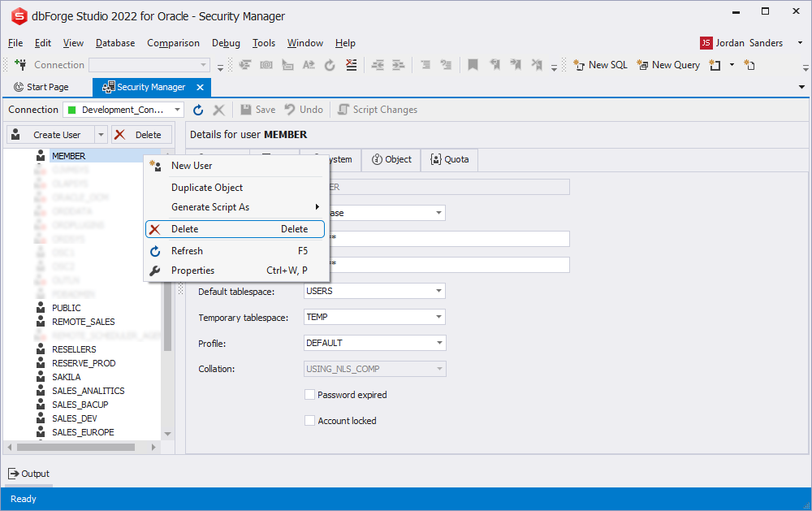Screen dimensions: 812x511
Task: Expand the Create User split arrow
Action: coord(101,135)
